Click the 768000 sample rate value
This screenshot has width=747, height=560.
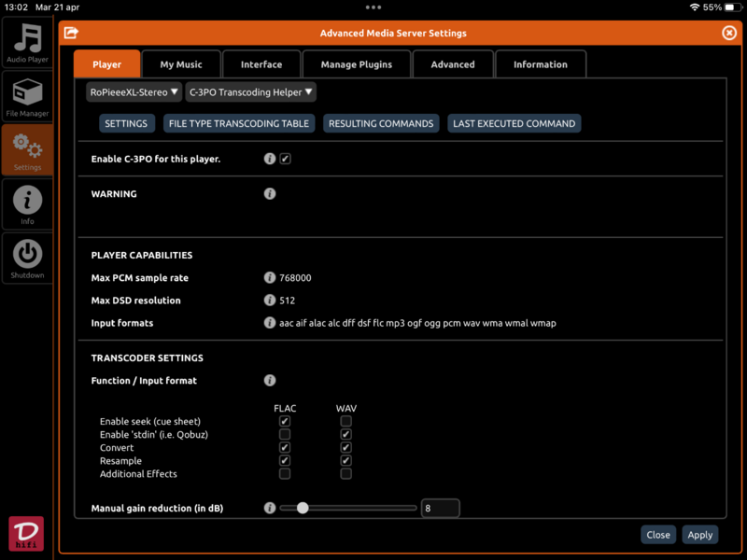[295, 277]
